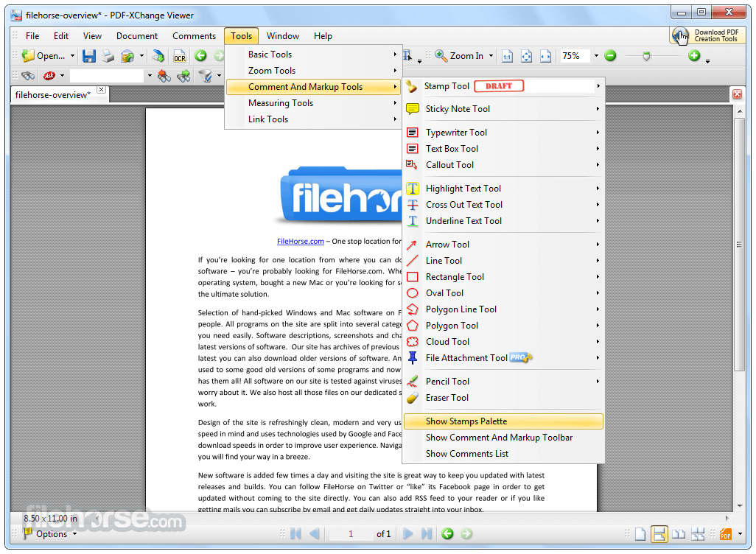
Task: Click the red close-document button at right
Action: coord(737,94)
